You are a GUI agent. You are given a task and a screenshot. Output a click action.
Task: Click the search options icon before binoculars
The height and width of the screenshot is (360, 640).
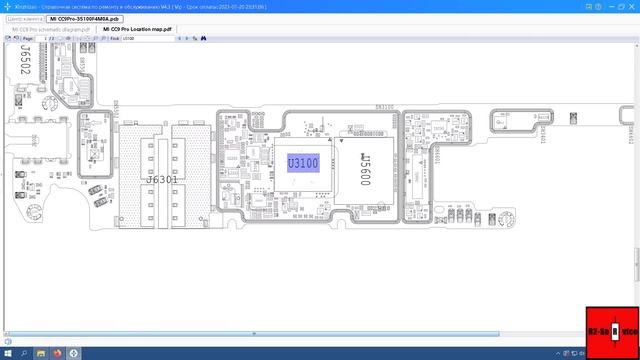195,38
